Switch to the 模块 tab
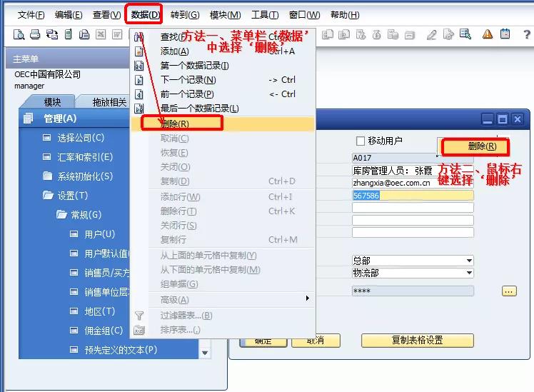Screen dimensions: 534x392 52,102
